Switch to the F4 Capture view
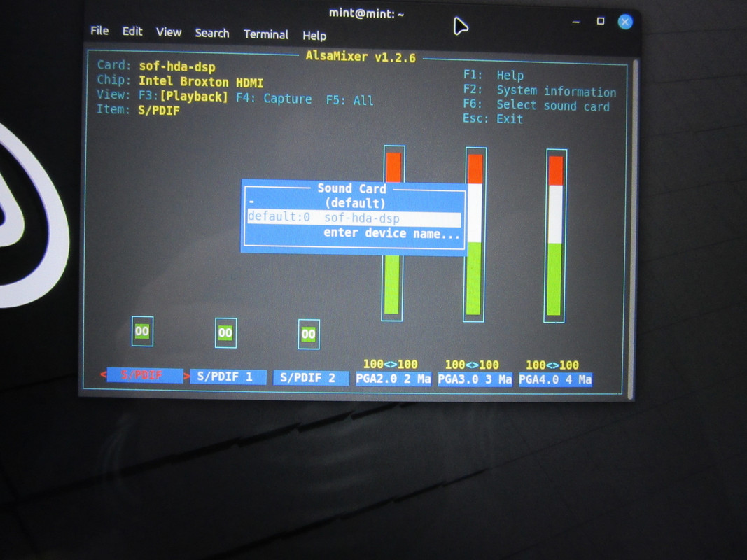The height and width of the screenshot is (560, 747). [274, 99]
